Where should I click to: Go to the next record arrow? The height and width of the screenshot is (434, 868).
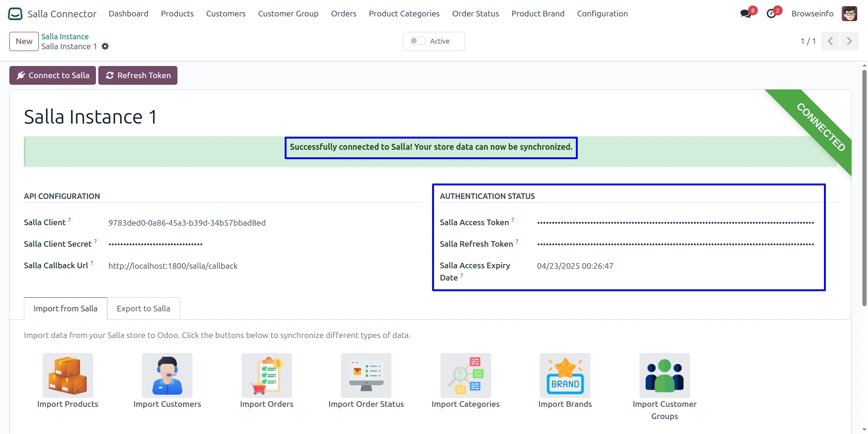[849, 41]
